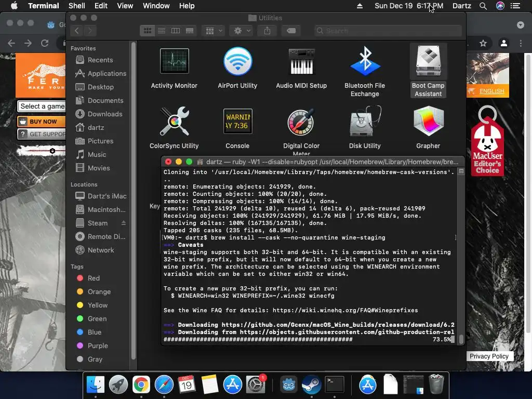
Task: Click the ENGLISH language link
Action: coord(491,91)
